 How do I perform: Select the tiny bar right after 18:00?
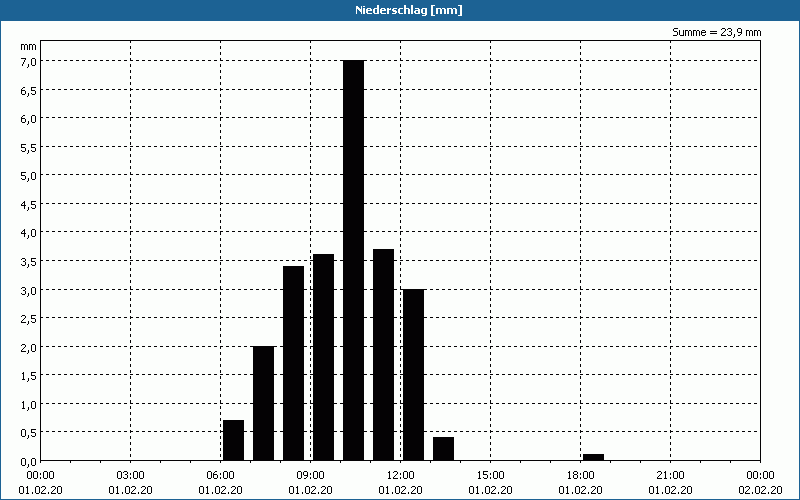point(593,457)
